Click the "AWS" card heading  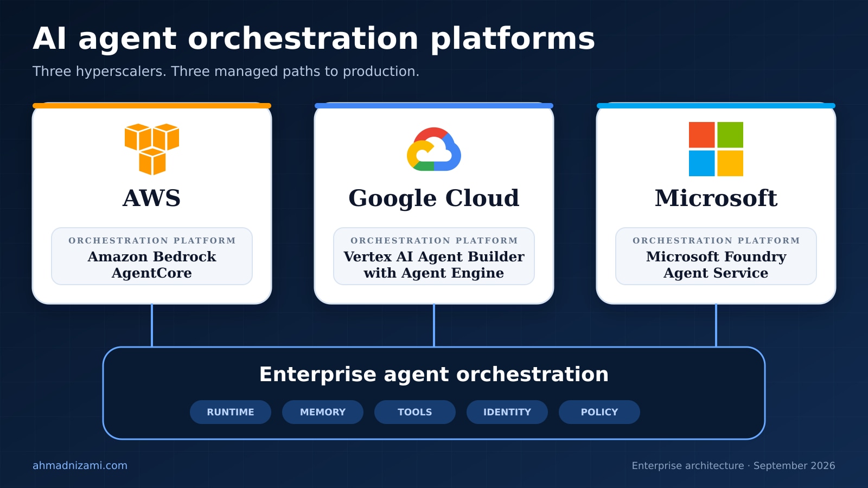tap(152, 198)
